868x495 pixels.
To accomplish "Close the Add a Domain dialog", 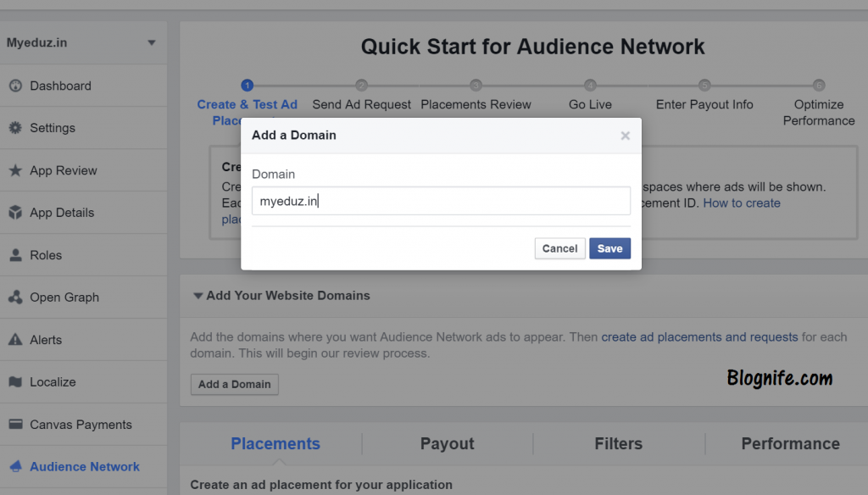I will pos(625,136).
